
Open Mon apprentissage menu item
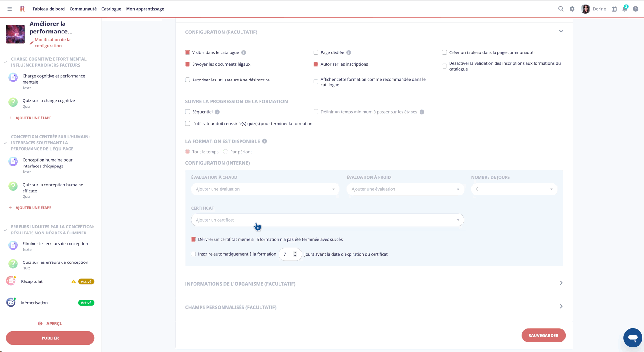point(145,9)
